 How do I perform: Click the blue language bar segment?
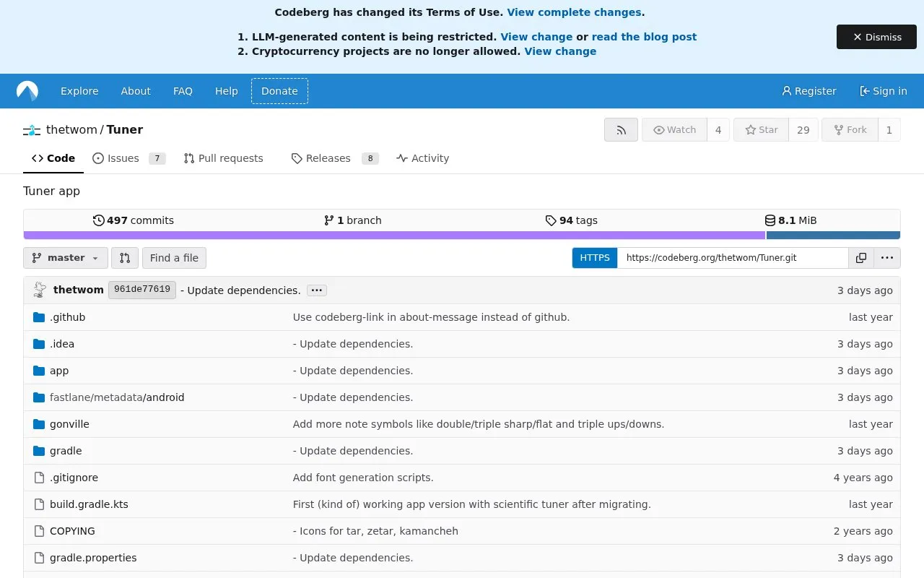pyautogui.click(x=833, y=235)
